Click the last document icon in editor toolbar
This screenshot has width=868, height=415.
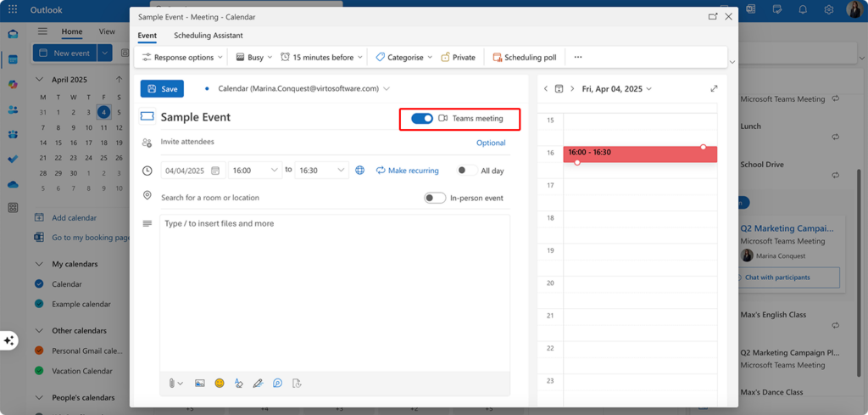pyautogui.click(x=297, y=383)
